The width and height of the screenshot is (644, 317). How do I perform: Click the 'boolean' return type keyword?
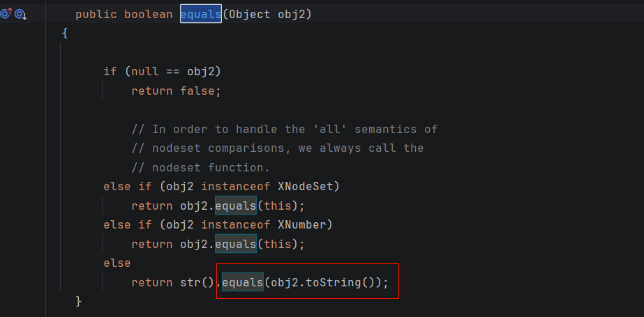click(148, 14)
